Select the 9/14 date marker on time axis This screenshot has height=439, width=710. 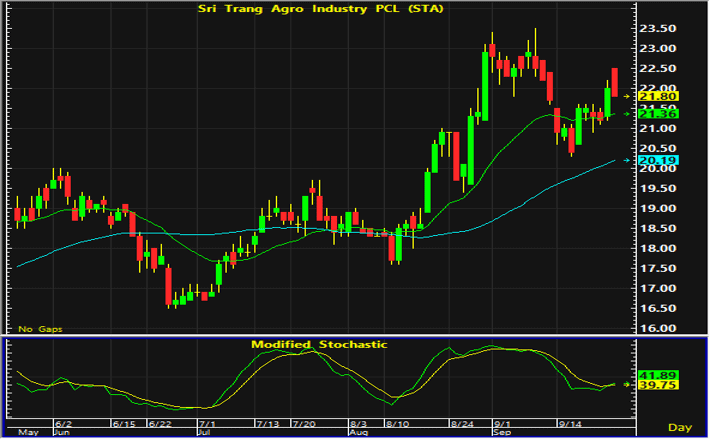[x=570, y=424]
